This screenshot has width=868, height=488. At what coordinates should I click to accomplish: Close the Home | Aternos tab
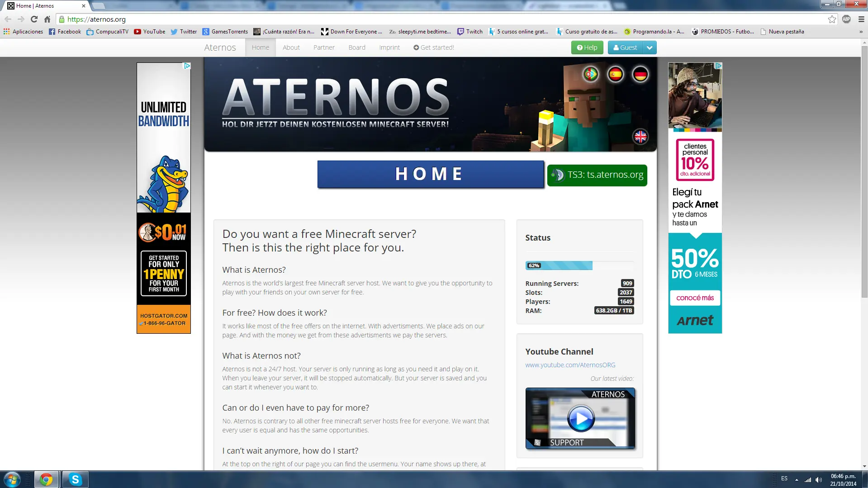(84, 6)
